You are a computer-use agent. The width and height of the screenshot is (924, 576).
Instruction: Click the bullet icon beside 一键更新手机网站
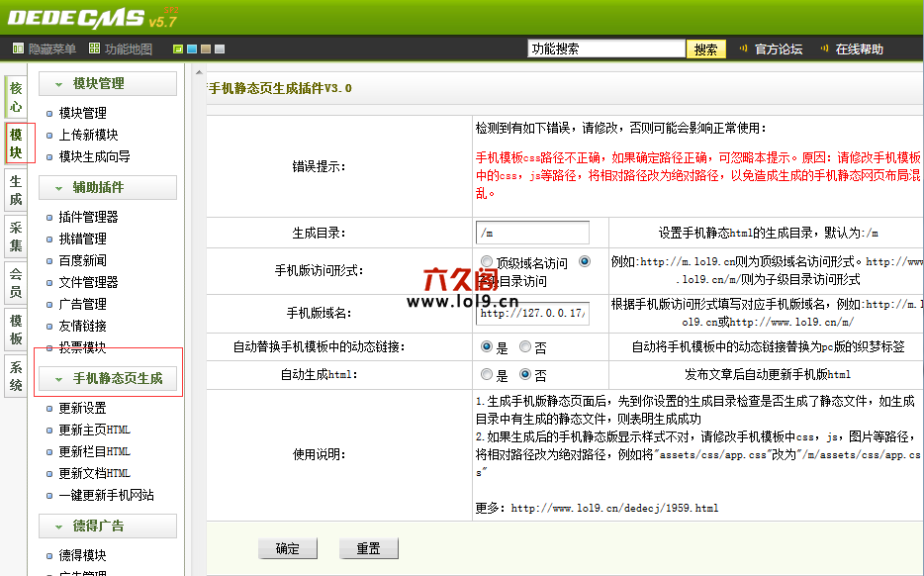50,495
